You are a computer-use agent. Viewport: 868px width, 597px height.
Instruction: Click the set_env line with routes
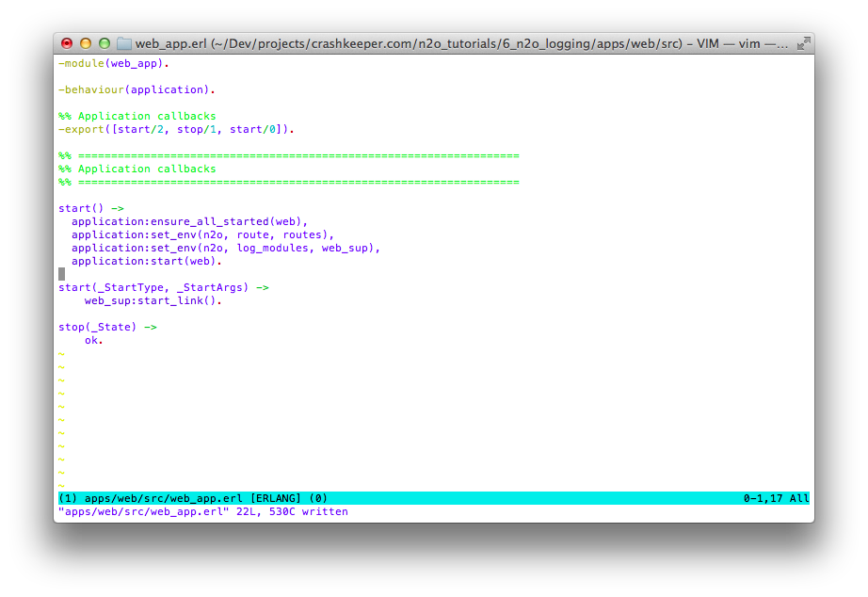tap(202, 234)
